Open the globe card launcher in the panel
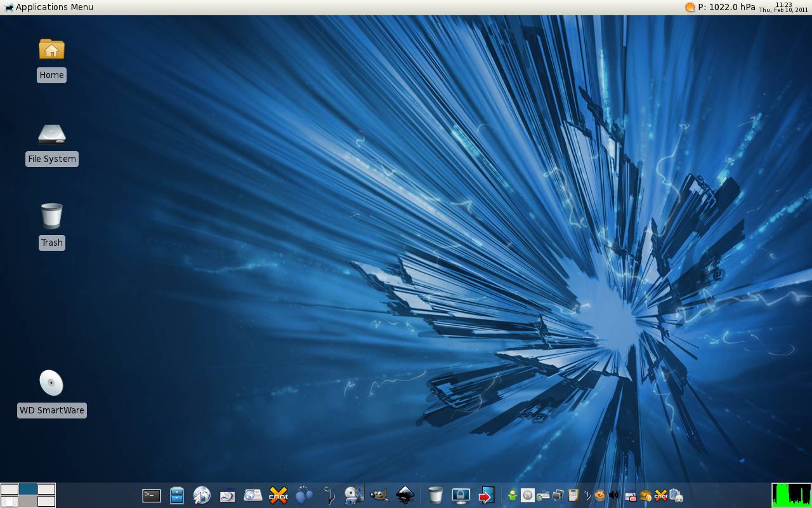Screen dimensions: 812x508 252,495
